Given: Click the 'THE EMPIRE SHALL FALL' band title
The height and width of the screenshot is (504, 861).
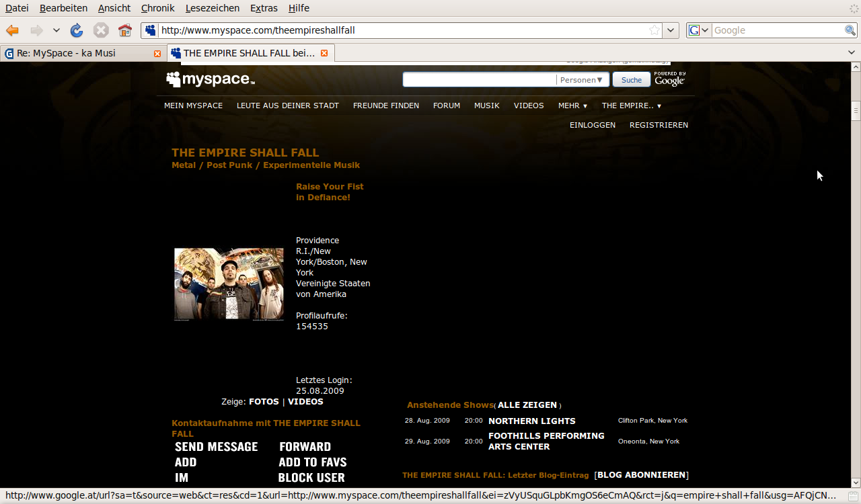Looking at the screenshot, I should (x=246, y=153).
